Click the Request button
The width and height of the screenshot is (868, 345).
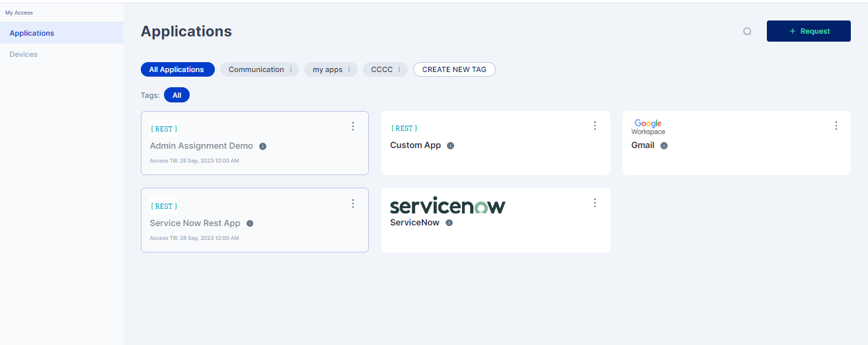809,31
